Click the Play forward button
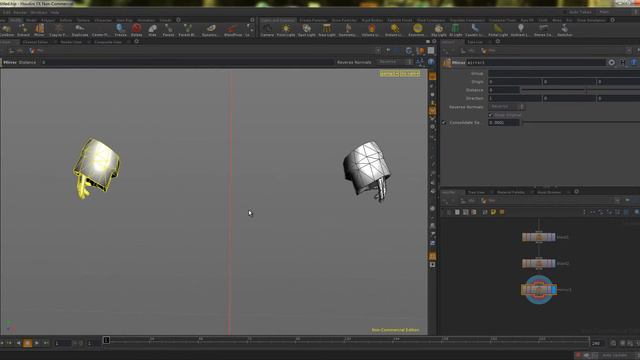 (36, 343)
